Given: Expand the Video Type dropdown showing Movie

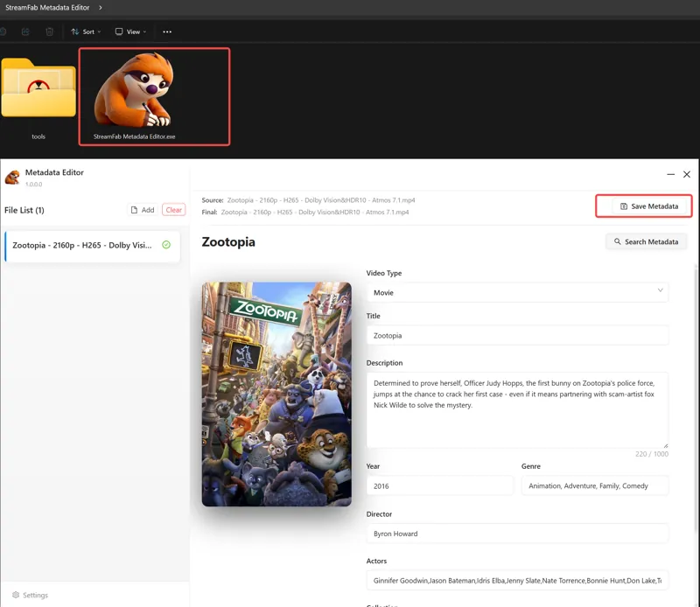Looking at the screenshot, I should 516,292.
